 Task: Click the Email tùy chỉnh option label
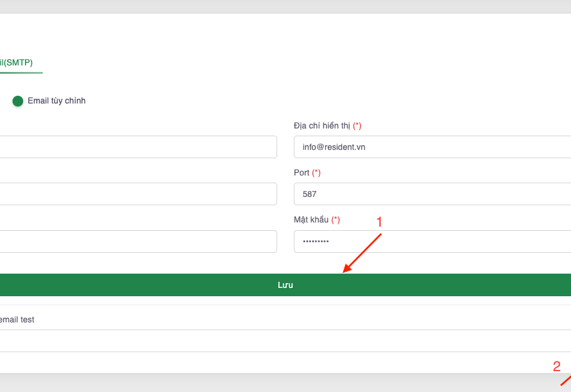(57, 101)
